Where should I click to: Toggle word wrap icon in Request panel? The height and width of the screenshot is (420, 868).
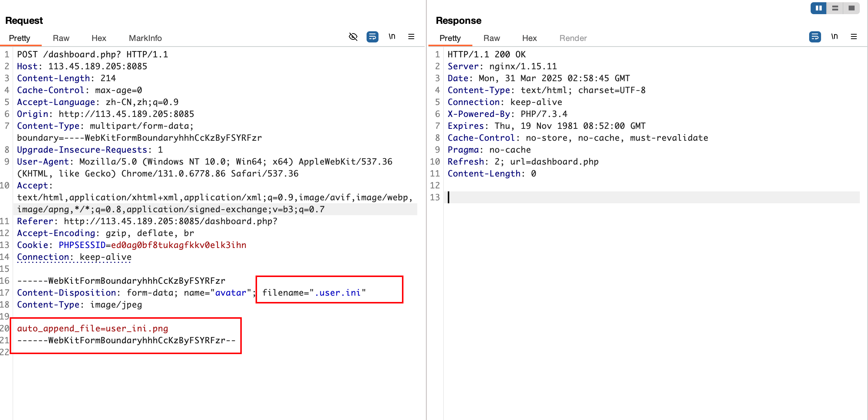pos(372,36)
